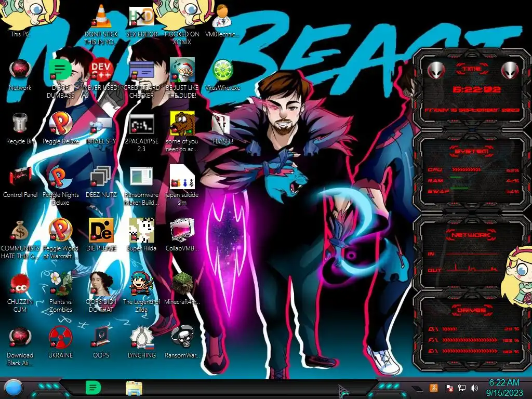Image resolution: width=532 pixels, height=399 pixels.
Task: Open Download Black Ali... shortcut
Action: click(20, 337)
